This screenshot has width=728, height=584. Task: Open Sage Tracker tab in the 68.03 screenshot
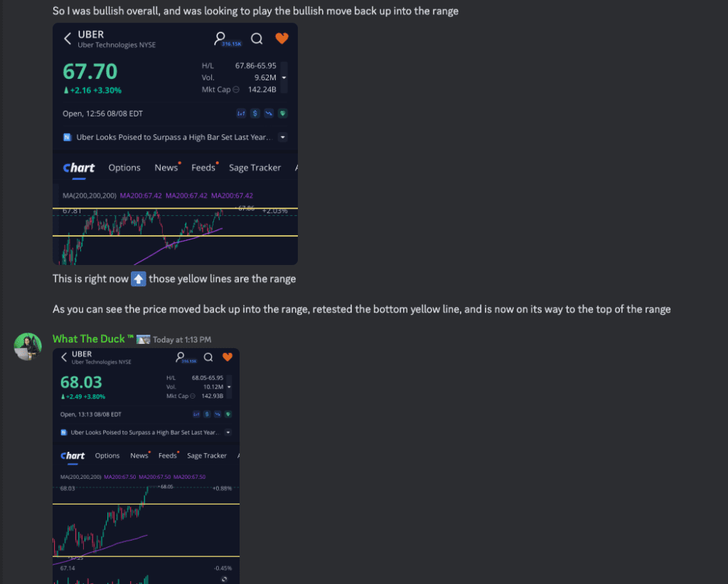point(206,455)
